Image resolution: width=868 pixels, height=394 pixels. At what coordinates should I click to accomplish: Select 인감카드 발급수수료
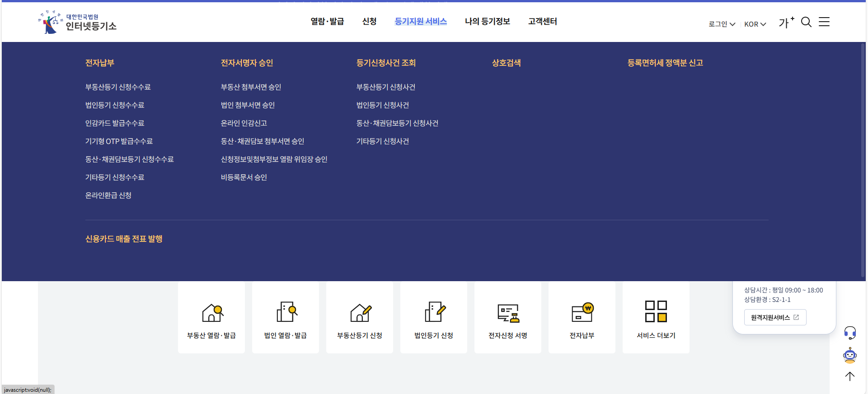point(115,123)
